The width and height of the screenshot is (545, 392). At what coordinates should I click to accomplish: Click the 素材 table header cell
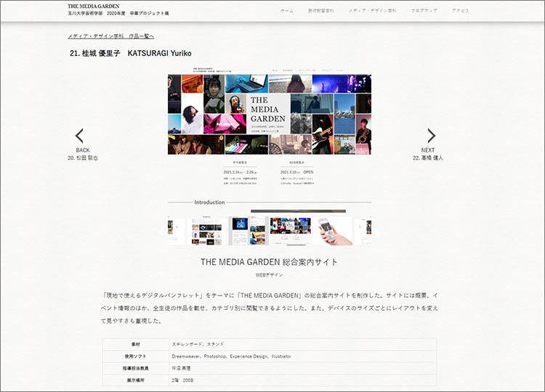[136, 344]
